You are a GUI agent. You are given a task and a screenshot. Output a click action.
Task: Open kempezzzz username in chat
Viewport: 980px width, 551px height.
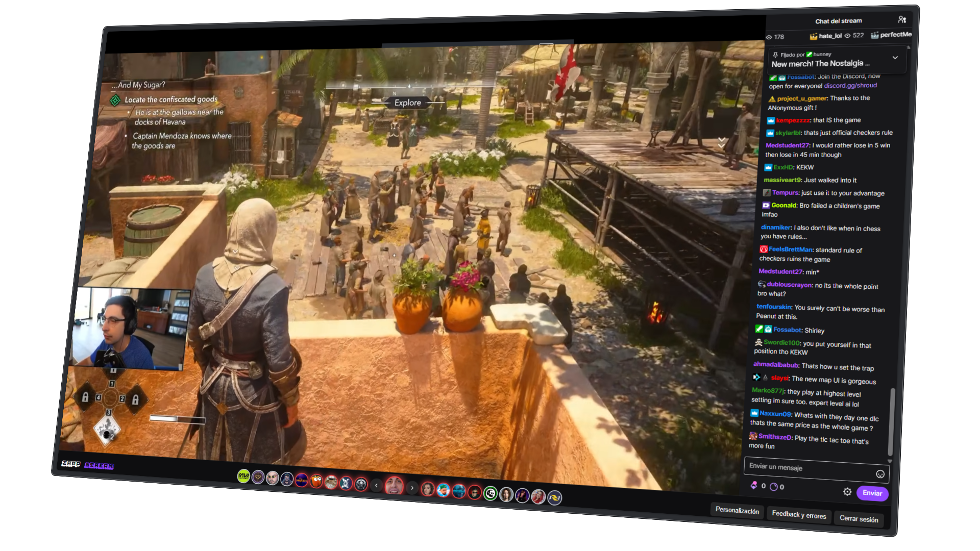[793, 120]
